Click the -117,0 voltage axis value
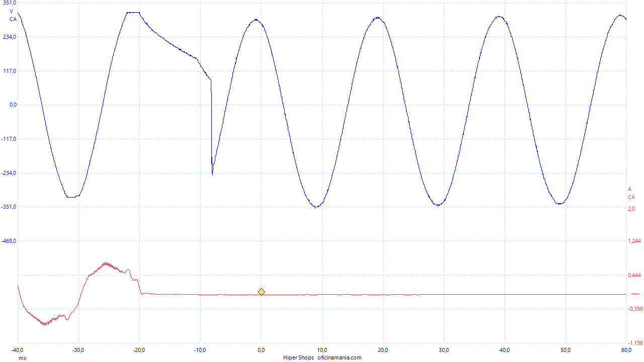The image size is (644, 362). (9, 139)
